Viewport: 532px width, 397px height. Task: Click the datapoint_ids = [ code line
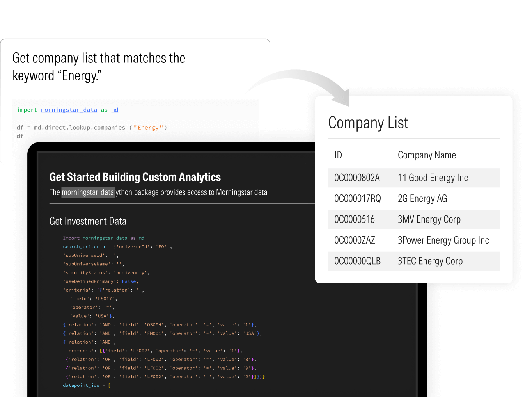pos(87,385)
